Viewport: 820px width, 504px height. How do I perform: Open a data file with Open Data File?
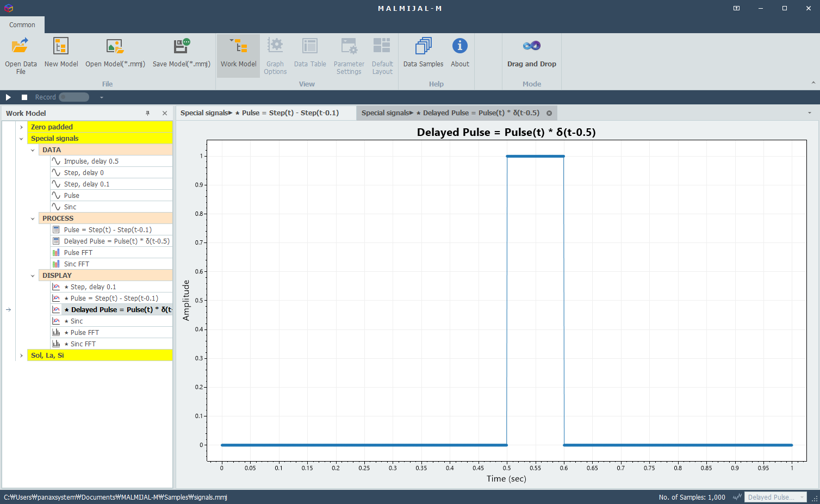click(x=21, y=55)
